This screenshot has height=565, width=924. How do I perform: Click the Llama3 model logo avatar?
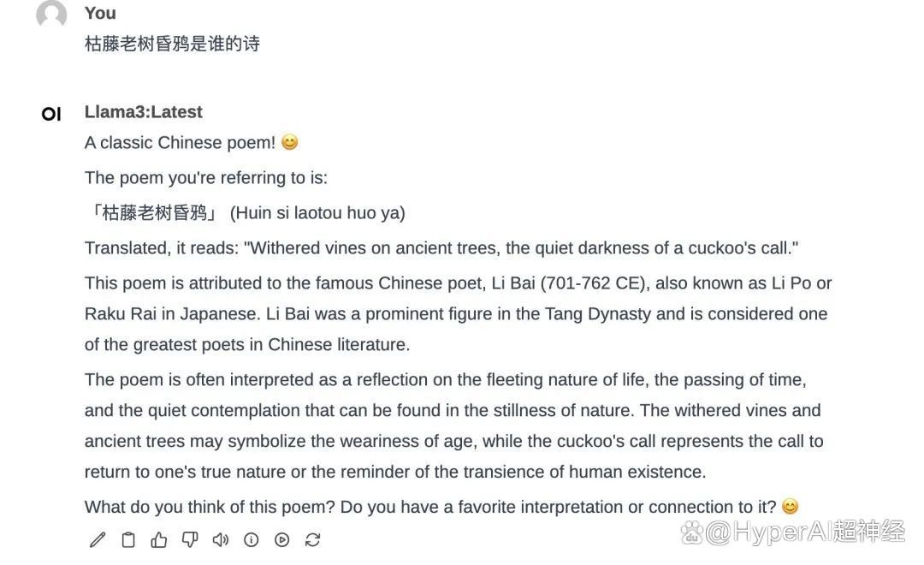point(51,114)
